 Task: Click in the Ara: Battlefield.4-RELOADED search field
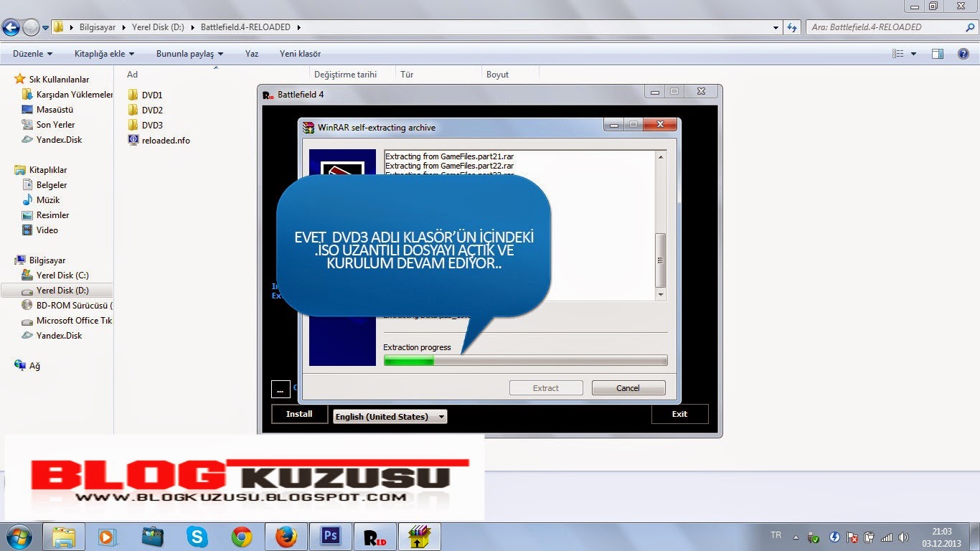(x=884, y=27)
